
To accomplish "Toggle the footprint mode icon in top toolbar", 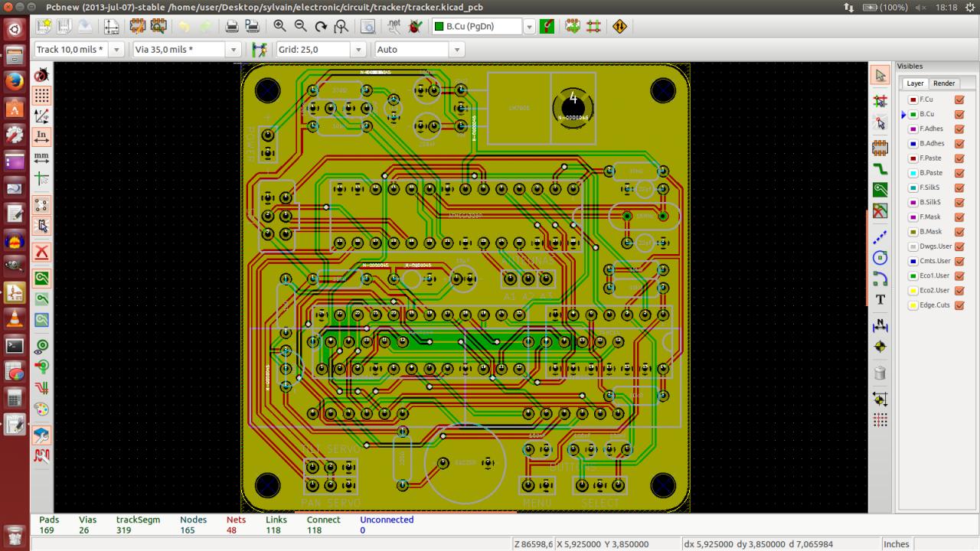I will tap(573, 26).
